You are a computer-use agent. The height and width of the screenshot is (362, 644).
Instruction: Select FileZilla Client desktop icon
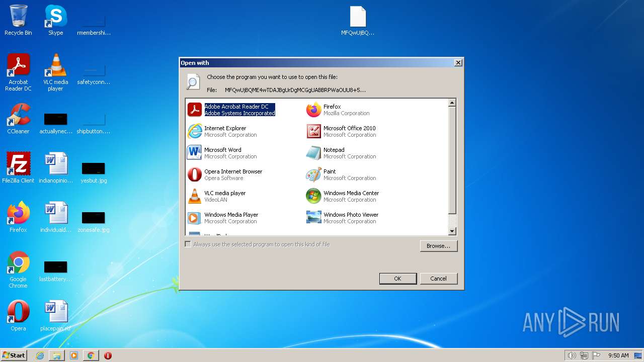18,168
